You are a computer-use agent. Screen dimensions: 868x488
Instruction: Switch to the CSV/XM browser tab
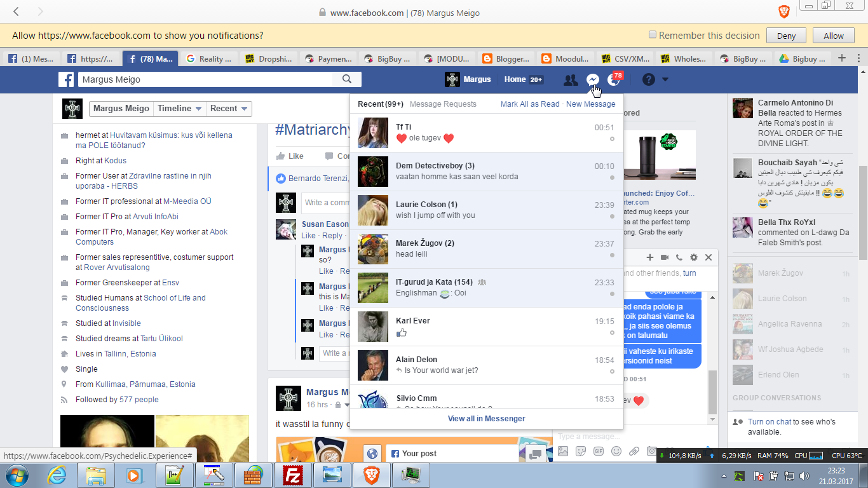click(625, 58)
